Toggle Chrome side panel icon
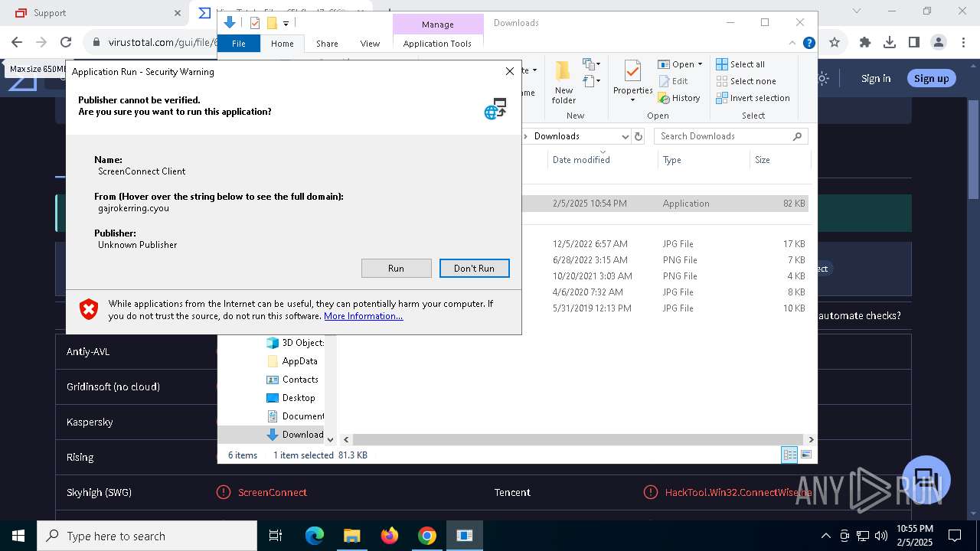The width and height of the screenshot is (980, 551). [x=913, y=43]
